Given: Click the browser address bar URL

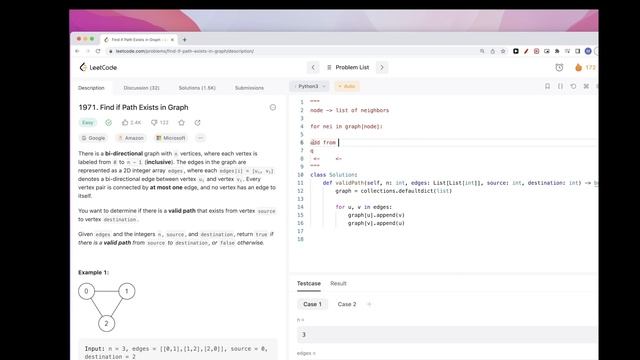Looking at the screenshot, I should tap(185, 51).
